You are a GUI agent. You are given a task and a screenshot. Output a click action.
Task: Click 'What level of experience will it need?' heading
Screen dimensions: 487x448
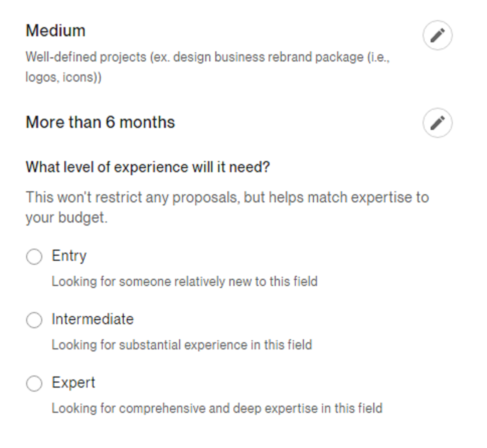[148, 167]
